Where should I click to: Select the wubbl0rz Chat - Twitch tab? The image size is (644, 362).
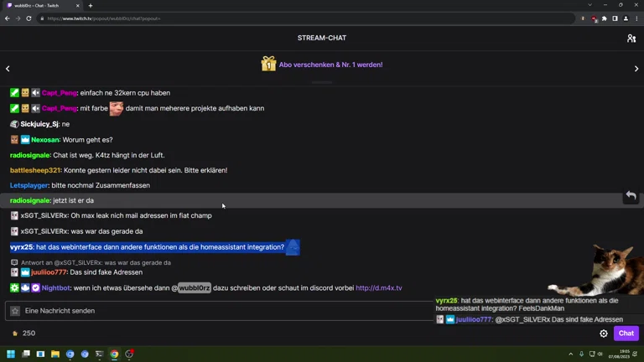pyautogui.click(x=41, y=6)
